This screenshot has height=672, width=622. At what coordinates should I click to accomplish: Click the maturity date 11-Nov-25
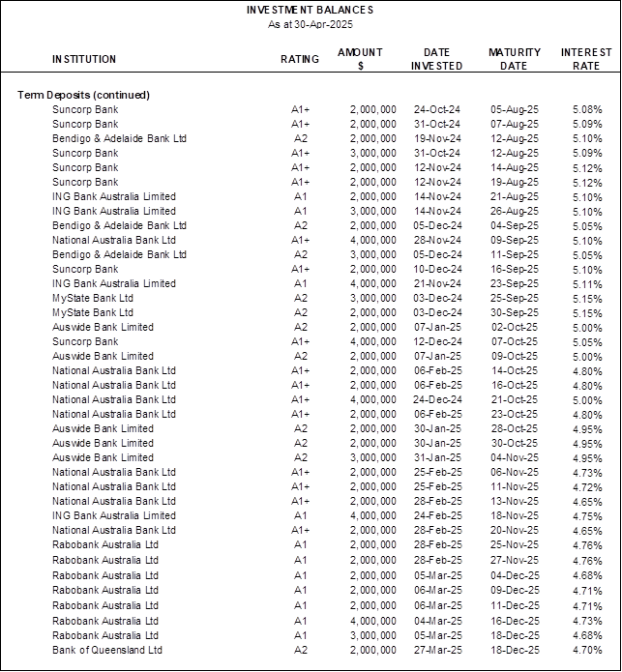(x=515, y=487)
